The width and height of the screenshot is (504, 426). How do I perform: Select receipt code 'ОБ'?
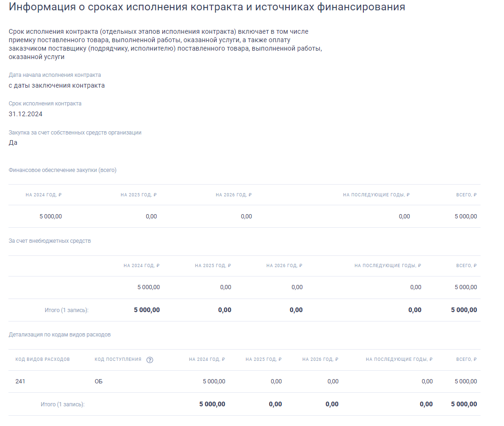[98, 381]
